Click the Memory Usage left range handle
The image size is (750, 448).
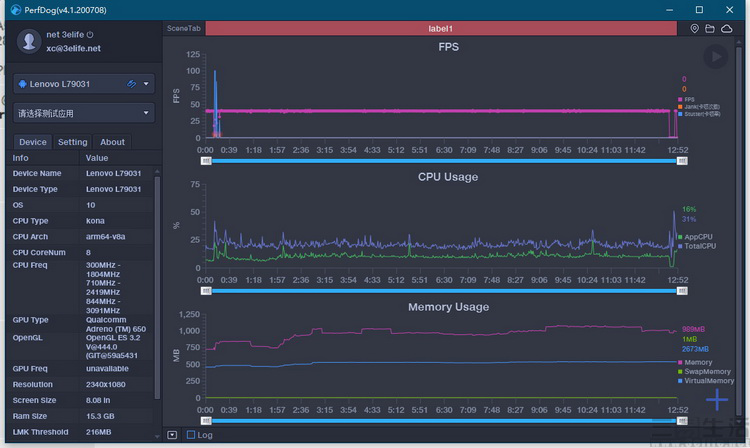[206, 421]
